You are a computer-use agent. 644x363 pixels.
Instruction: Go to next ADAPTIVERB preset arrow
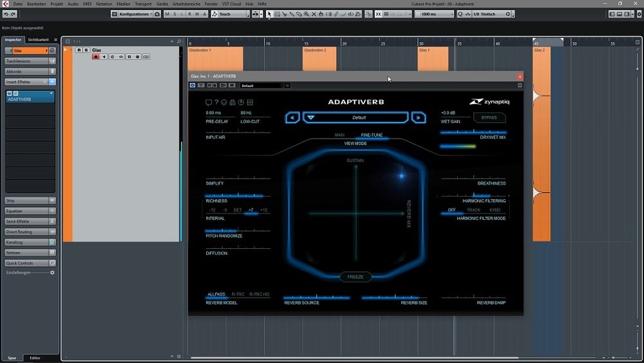point(419,117)
